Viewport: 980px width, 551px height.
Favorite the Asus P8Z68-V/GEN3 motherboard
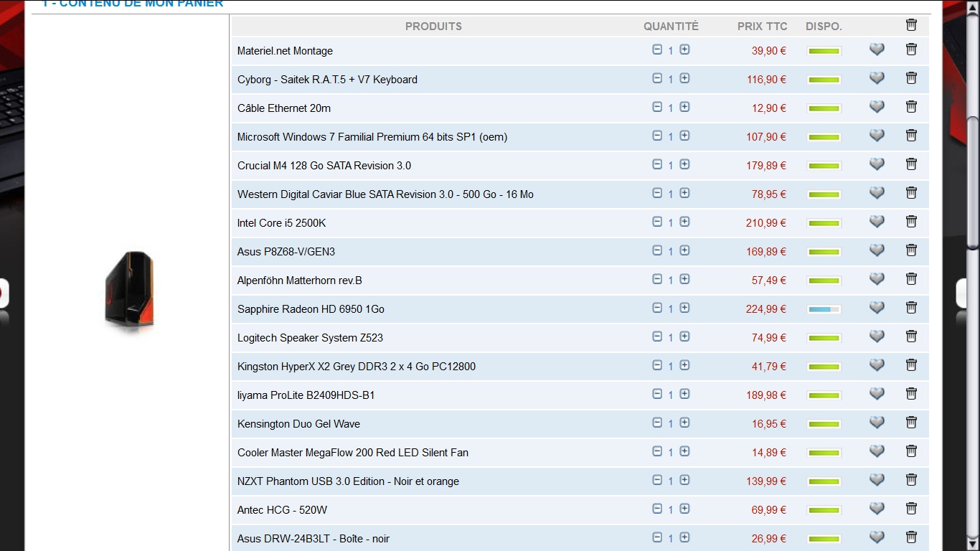pos(877,250)
